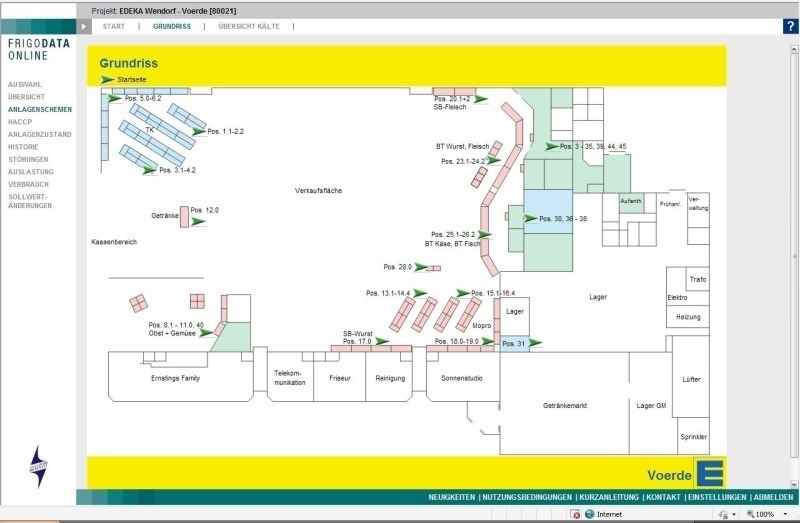Click the browser security icon in status bar

(576, 514)
